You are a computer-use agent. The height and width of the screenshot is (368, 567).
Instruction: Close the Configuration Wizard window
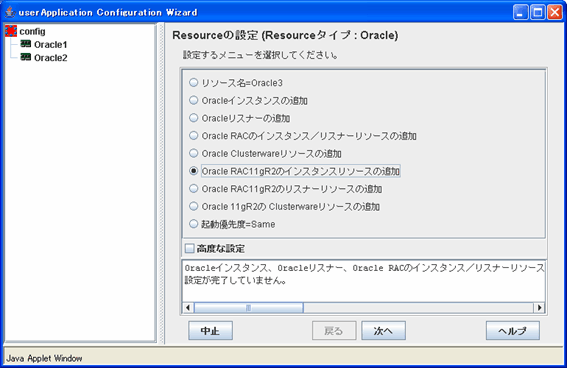pos(555,13)
